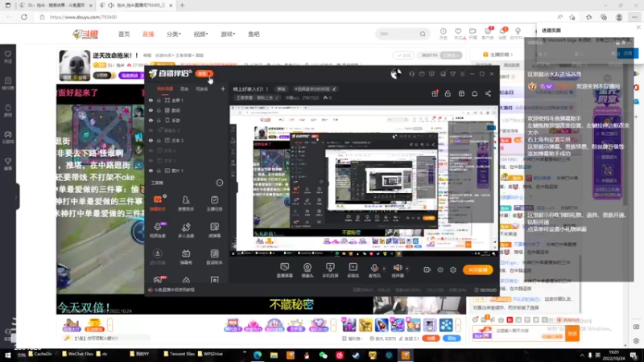Expand the 分类 dropdown in Douyu navigation
This screenshot has height=362, width=644.
pos(174,34)
